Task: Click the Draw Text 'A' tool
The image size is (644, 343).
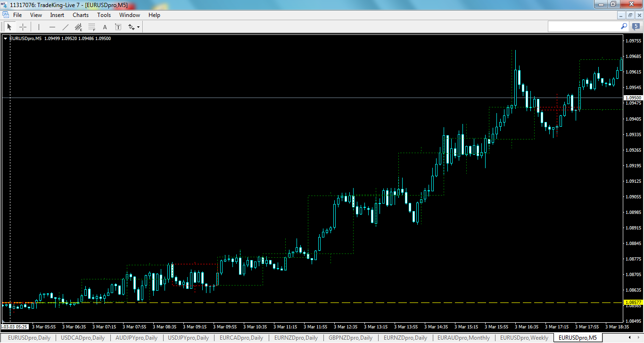Action: [x=105, y=27]
